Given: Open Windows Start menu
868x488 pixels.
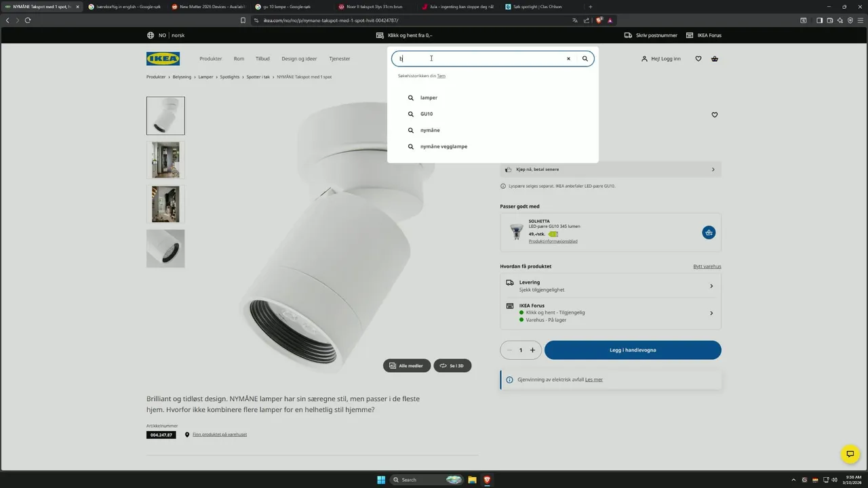Looking at the screenshot, I should 381,480.
